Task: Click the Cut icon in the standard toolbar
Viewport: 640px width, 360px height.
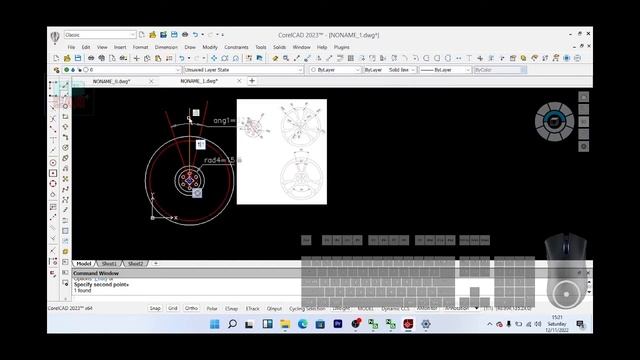Action: click(137, 58)
